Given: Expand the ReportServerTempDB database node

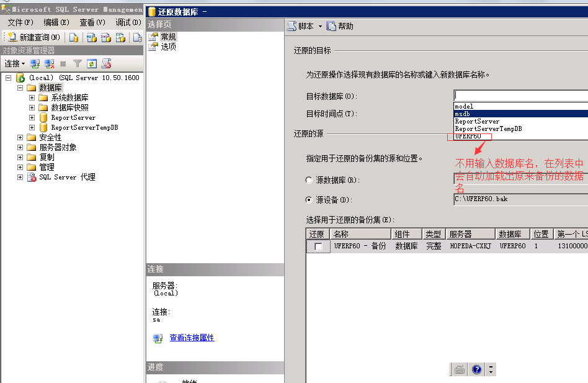Looking at the screenshot, I should click(32, 127).
